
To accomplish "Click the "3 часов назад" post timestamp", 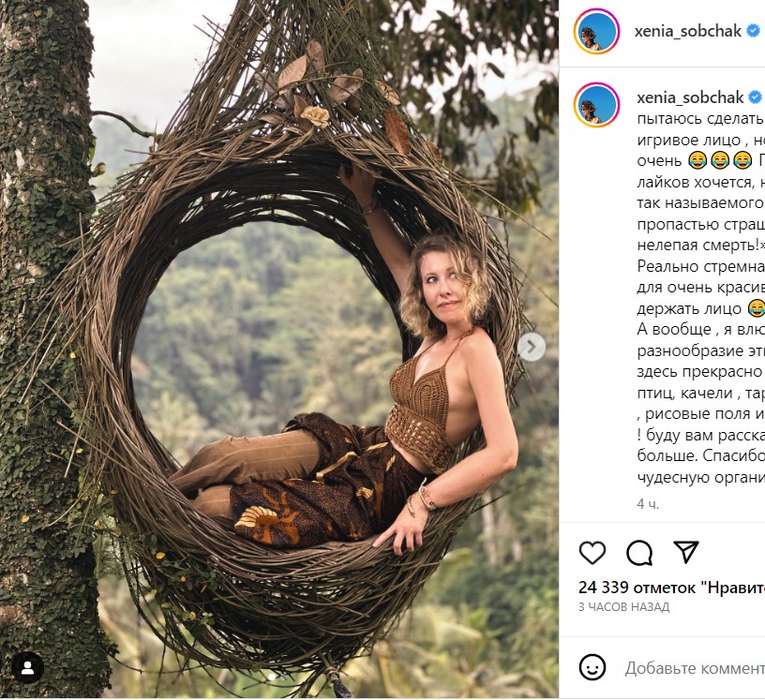I will [623, 607].
